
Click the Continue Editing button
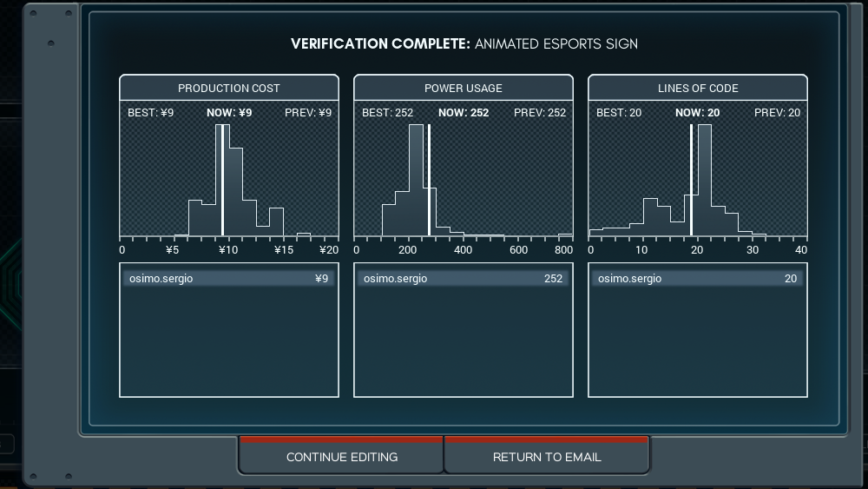pyautogui.click(x=342, y=457)
